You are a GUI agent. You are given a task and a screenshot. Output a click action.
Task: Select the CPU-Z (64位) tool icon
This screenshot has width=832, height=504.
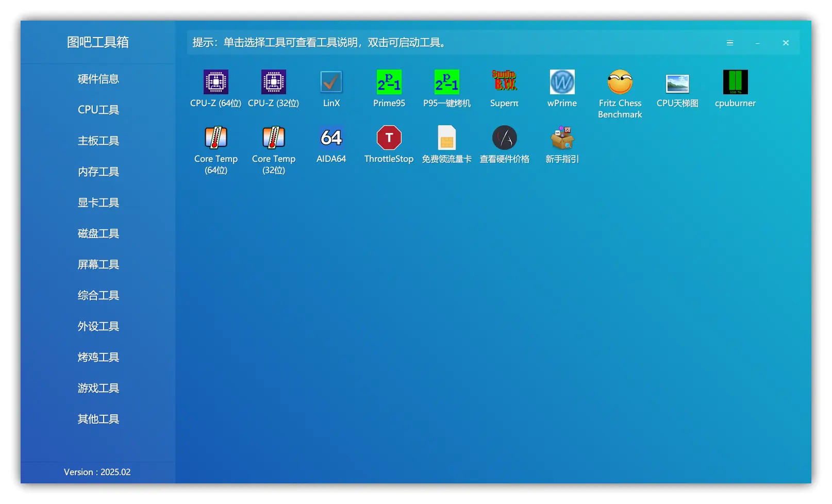point(215,82)
